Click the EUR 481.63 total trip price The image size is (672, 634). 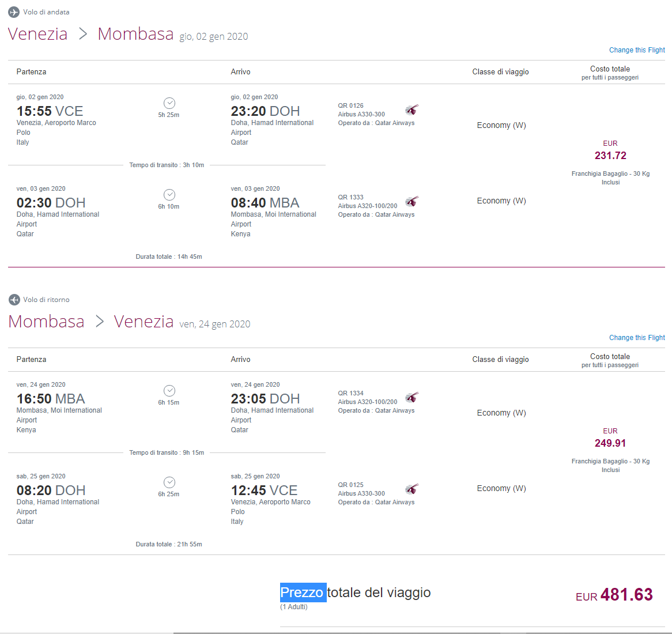[614, 595]
